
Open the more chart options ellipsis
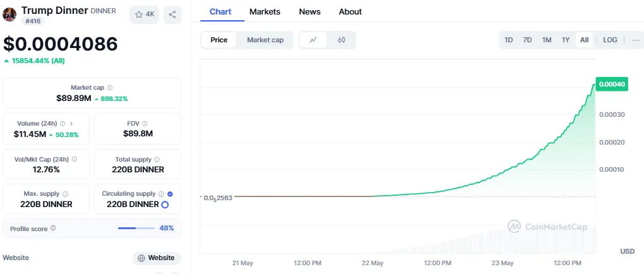[x=635, y=40]
